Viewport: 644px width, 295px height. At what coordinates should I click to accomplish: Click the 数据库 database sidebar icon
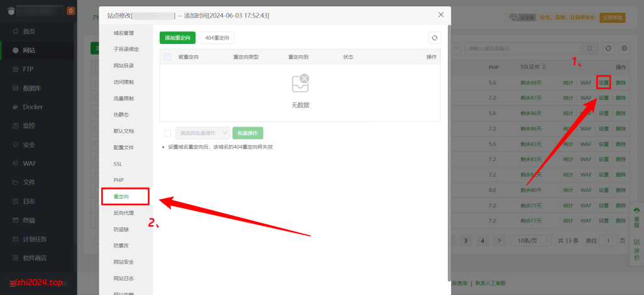click(x=14, y=88)
